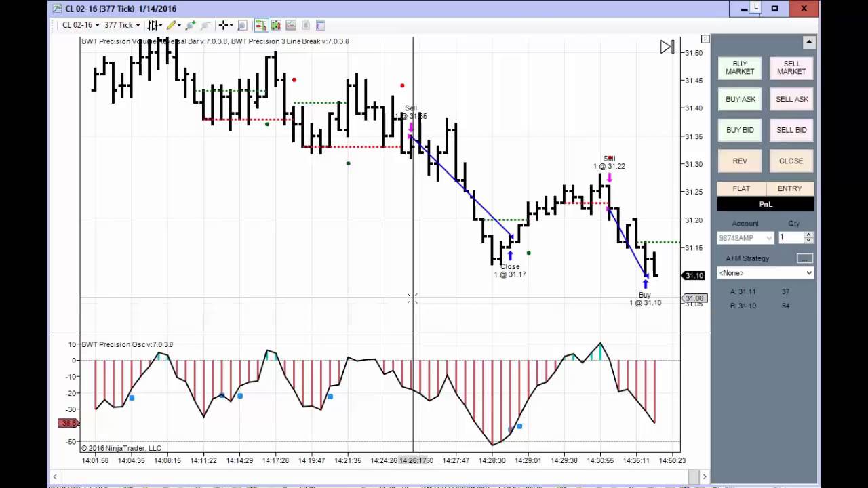Viewport: 868px width, 488px height.
Task: Increase Qty with the up stepper arrow
Action: [808, 235]
